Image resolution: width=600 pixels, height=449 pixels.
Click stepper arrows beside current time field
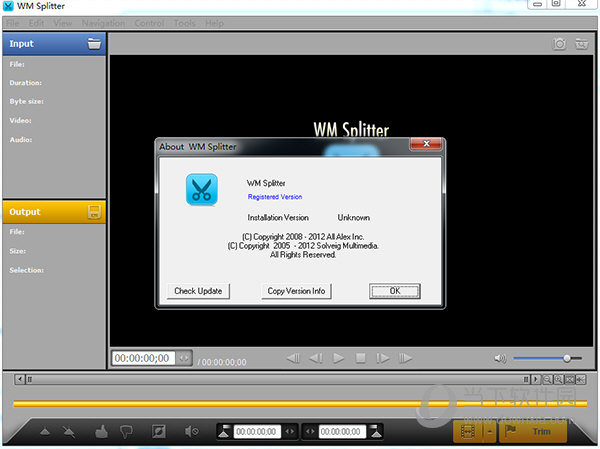(x=184, y=358)
